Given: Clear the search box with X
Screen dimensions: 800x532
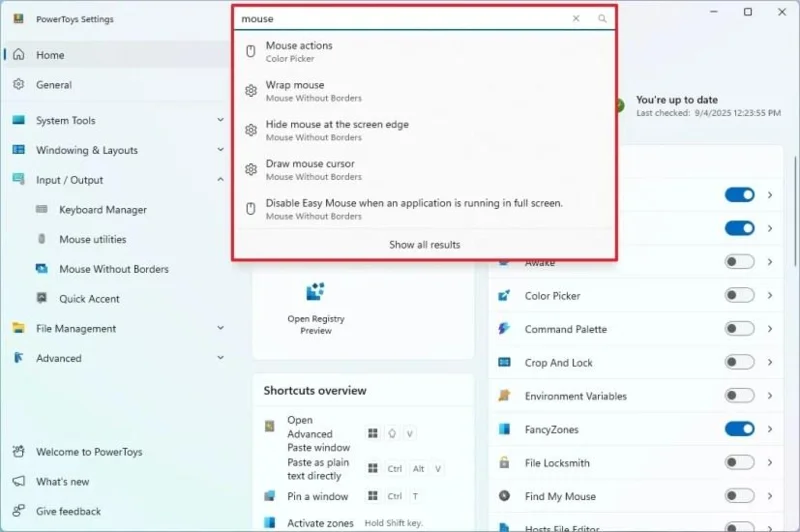Looking at the screenshot, I should pyautogui.click(x=576, y=18).
